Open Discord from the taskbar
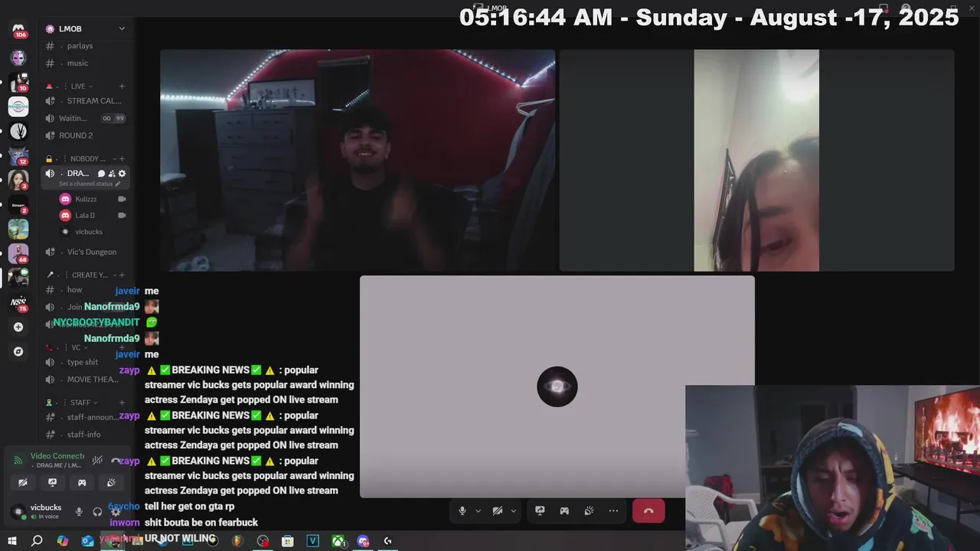980x551 pixels. pyautogui.click(x=363, y=541)
